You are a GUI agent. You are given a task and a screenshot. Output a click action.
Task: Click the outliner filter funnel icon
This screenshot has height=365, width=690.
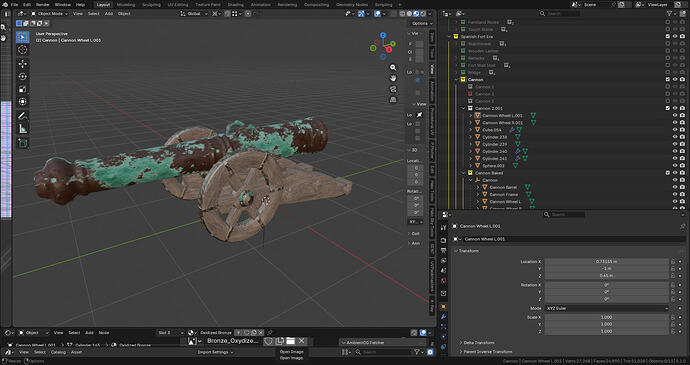coord(669,14)
